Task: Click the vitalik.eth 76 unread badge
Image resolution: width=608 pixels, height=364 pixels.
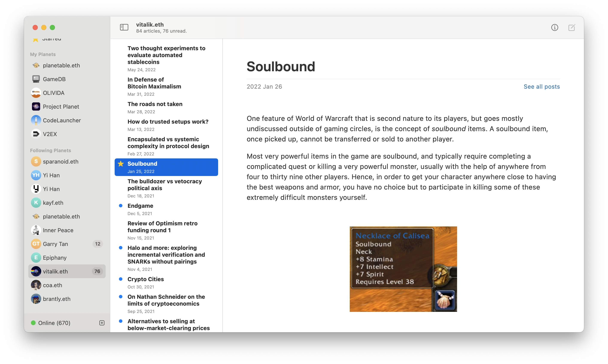Action: pos(97,271)
